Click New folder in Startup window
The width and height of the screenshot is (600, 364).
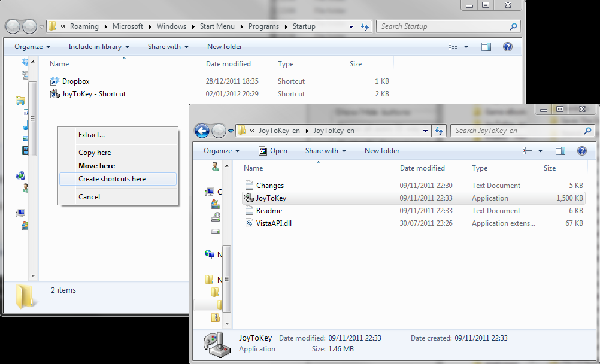click(225, 47)
